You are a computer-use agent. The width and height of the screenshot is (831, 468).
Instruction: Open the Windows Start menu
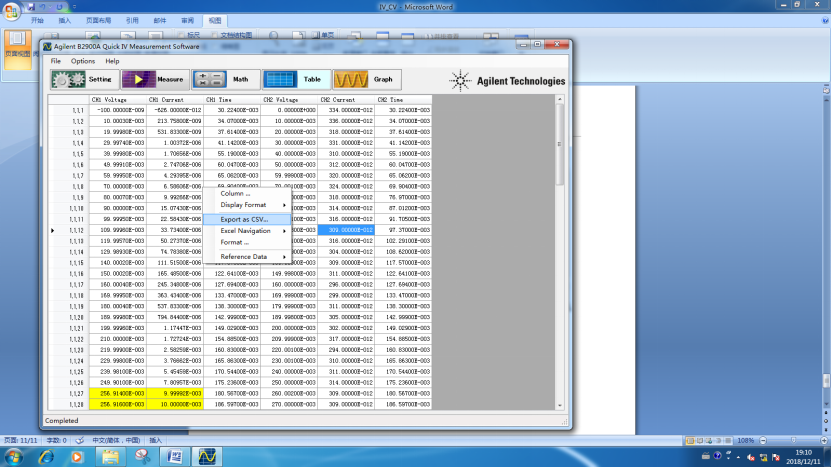(x=13, y=456)
